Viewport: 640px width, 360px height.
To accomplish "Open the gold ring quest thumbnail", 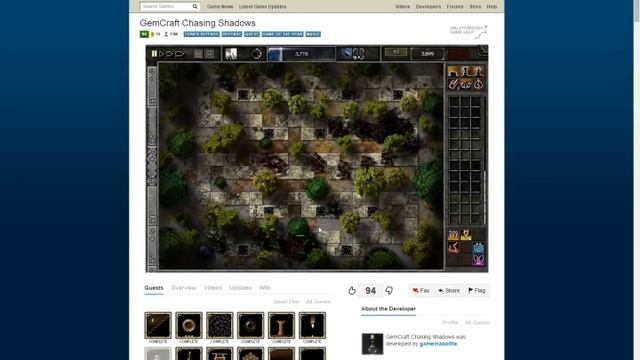I will pos(189,325).
